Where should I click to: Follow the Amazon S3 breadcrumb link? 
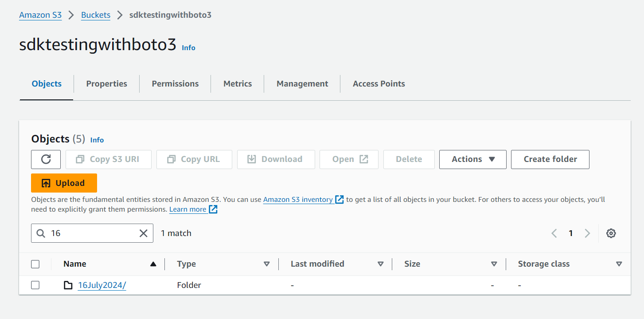(x=40, y=15)
